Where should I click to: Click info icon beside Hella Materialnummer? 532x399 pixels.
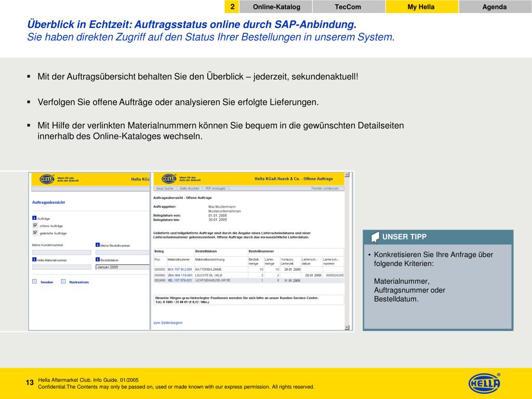pyautogui.click(x=34, y=260)
